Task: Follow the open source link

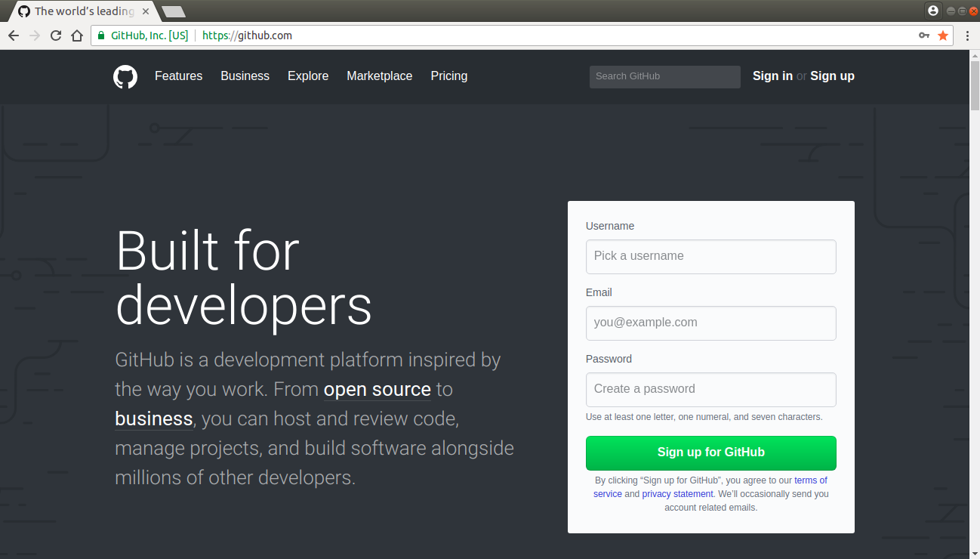Action: [x=377, y=390]
